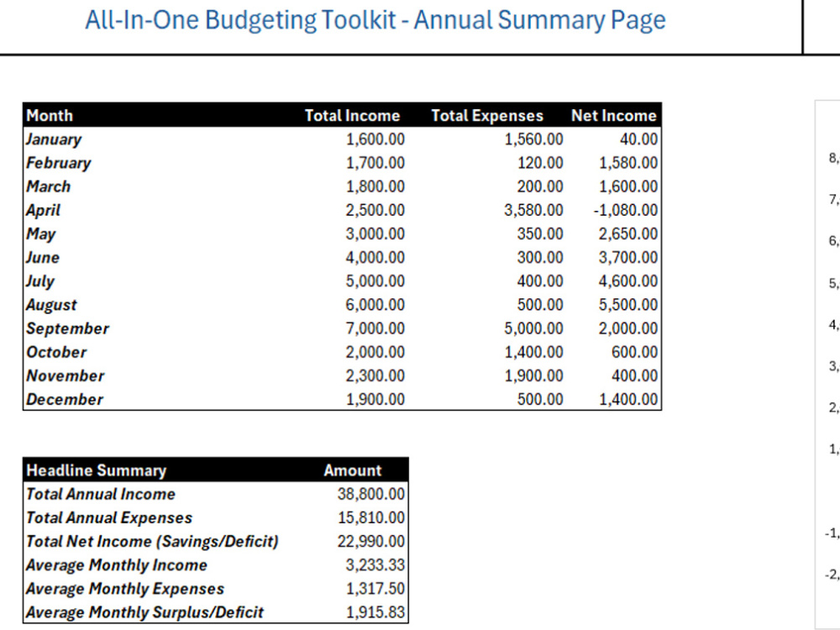Viewport: 840px width, 630px height.
Task: Select the 'Total Expenses' column header
Action: [x=487, y=116]
